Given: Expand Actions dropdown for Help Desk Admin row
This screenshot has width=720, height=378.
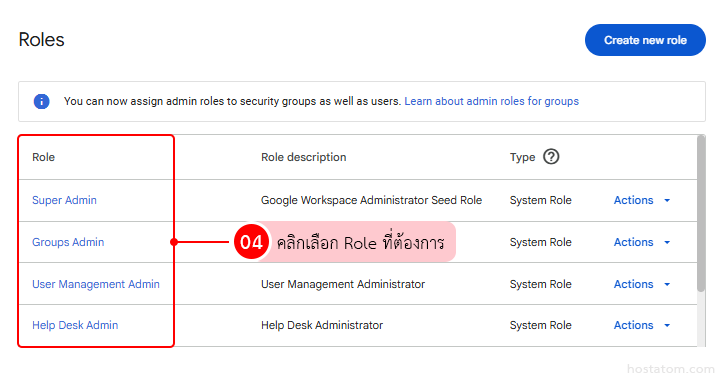Looking at the screenshot, I should coord(641,325).
